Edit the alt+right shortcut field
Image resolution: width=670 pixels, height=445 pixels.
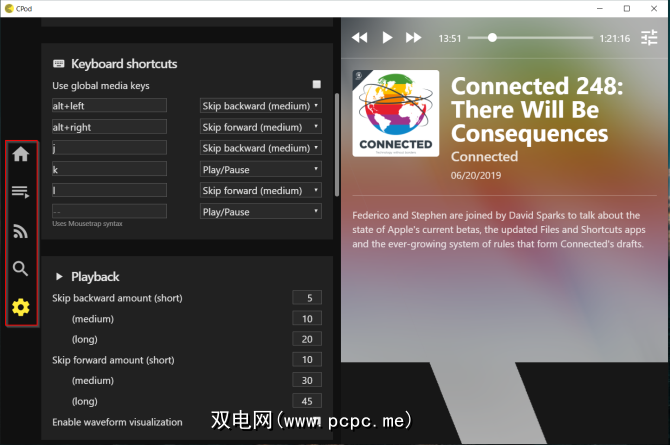click(x=109, y=127)
